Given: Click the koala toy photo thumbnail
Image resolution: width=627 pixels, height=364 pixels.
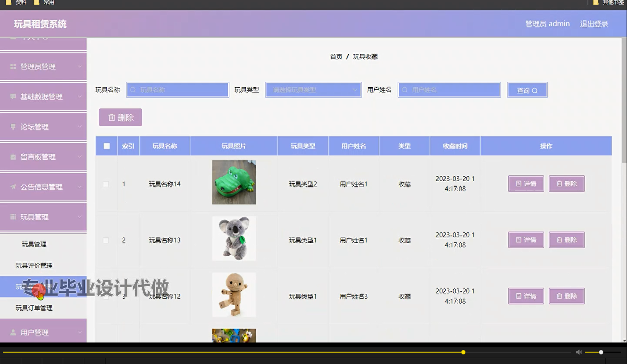Looking at the screenshot, I should [x=234, y=239].
